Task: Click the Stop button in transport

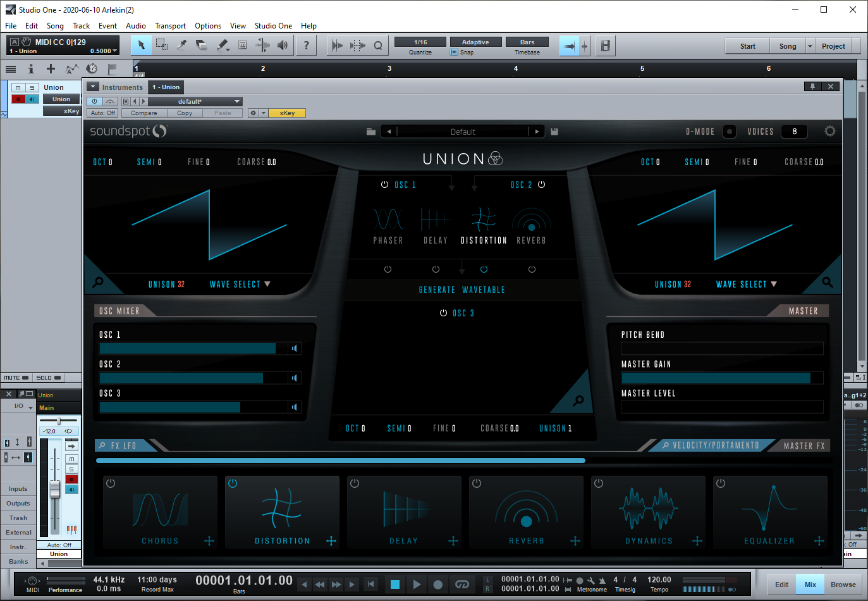Action: point(395,585)
